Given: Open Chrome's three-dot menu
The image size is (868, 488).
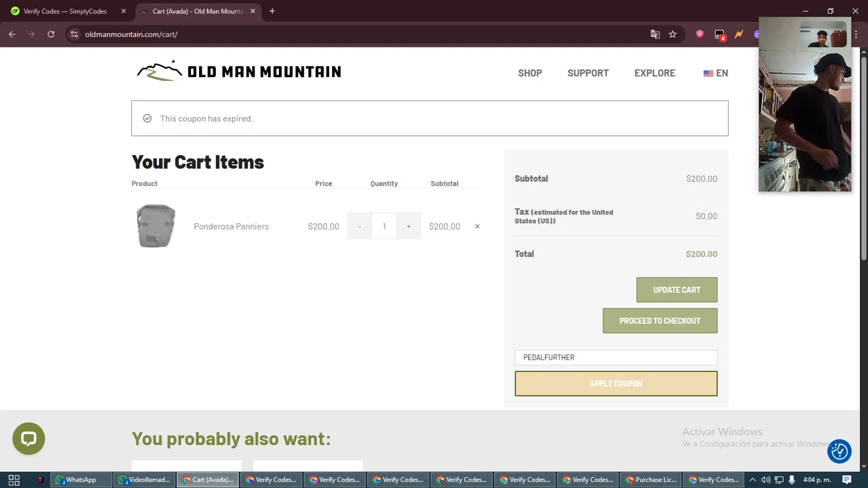Looking at the screenshot, I should [856, 34].
